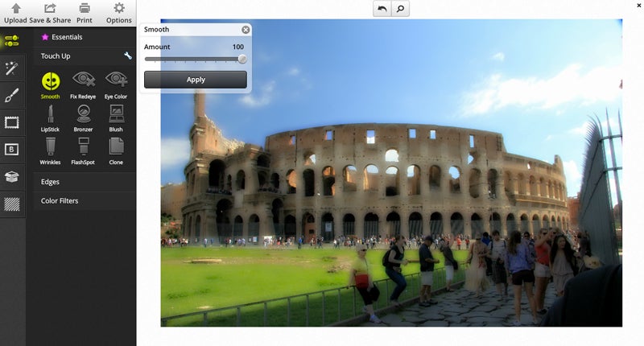644x346 pixels.
Task: Click the Smooth Amount slider handle
Action: [x=242, y=59]
